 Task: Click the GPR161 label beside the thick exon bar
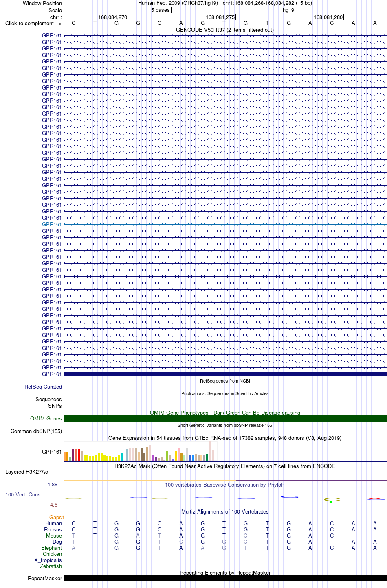point(52,374)
